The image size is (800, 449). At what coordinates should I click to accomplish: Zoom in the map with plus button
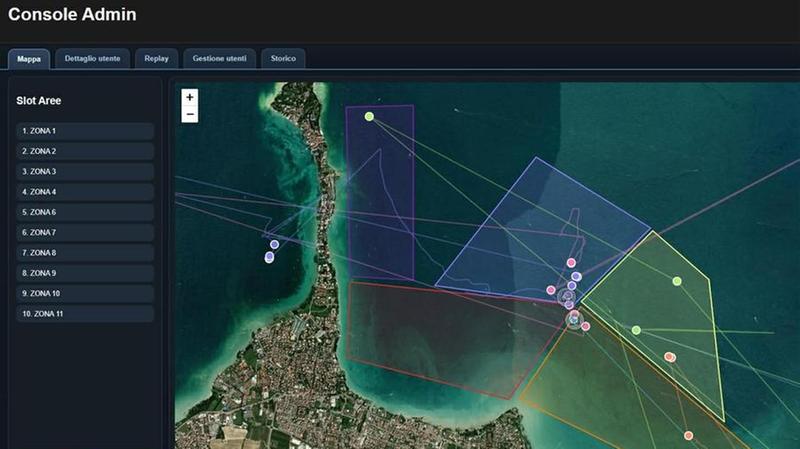[x=190, y=97]
